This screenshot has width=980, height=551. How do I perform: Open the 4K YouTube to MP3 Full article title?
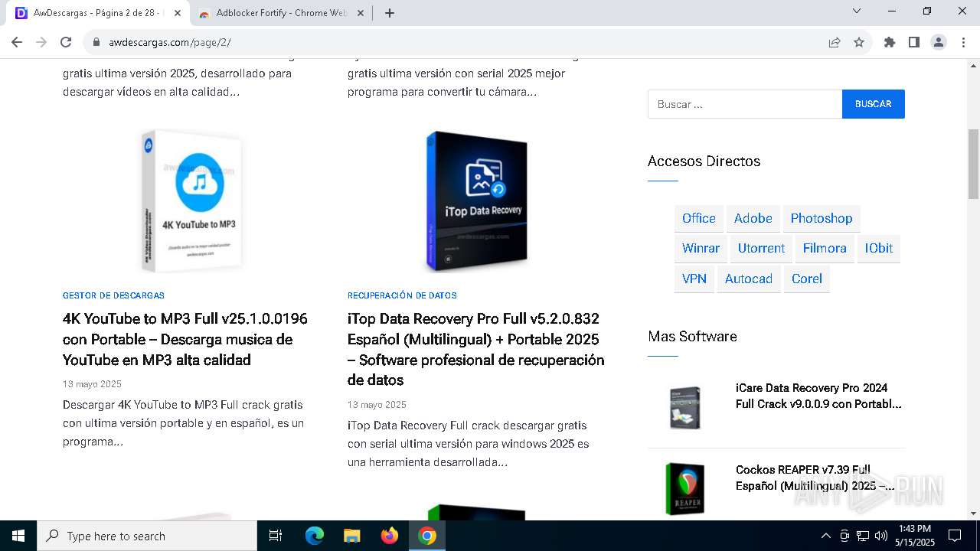[x=185, y=339]
